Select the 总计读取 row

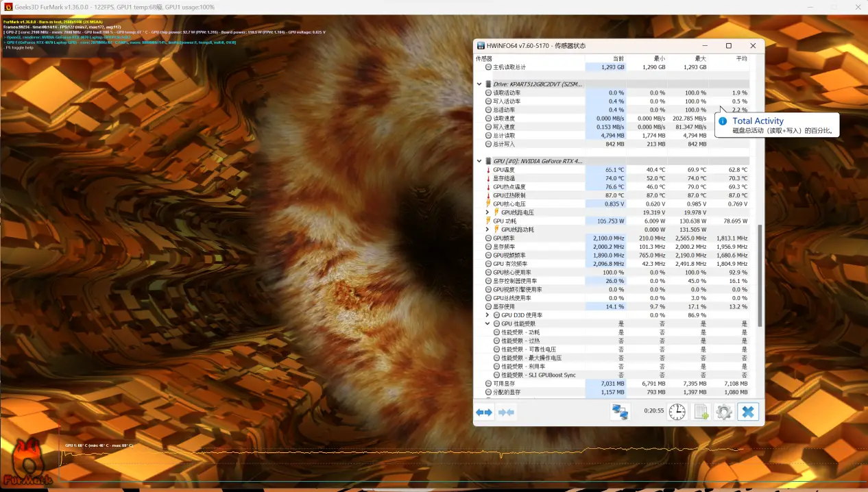click(612, 136)
